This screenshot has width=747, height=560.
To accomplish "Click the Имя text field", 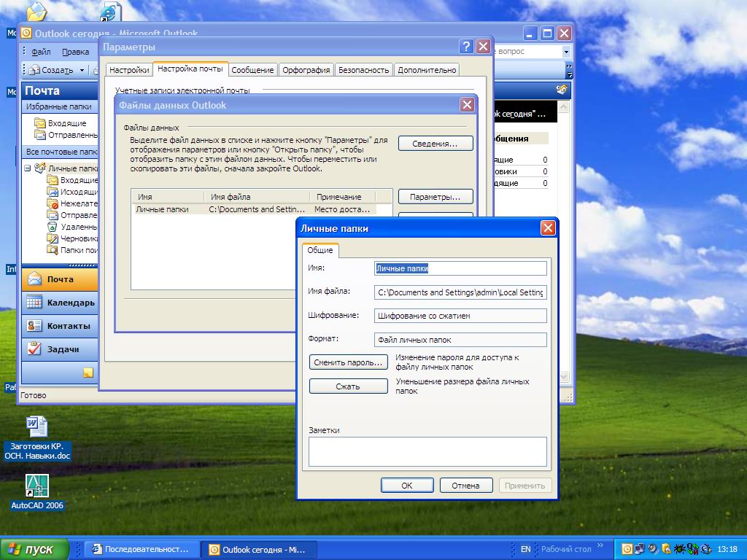I will pyautogui.click(x=460, y=268).
